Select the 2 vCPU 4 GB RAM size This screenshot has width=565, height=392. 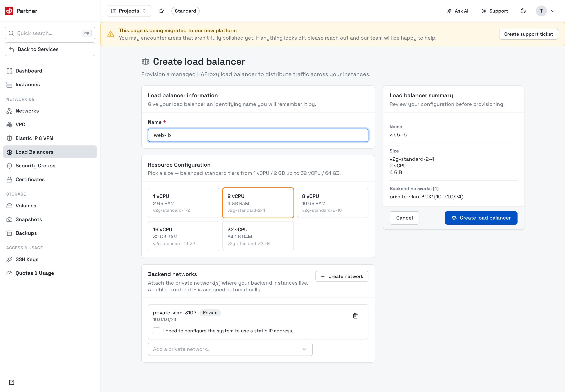click(258, 203)
